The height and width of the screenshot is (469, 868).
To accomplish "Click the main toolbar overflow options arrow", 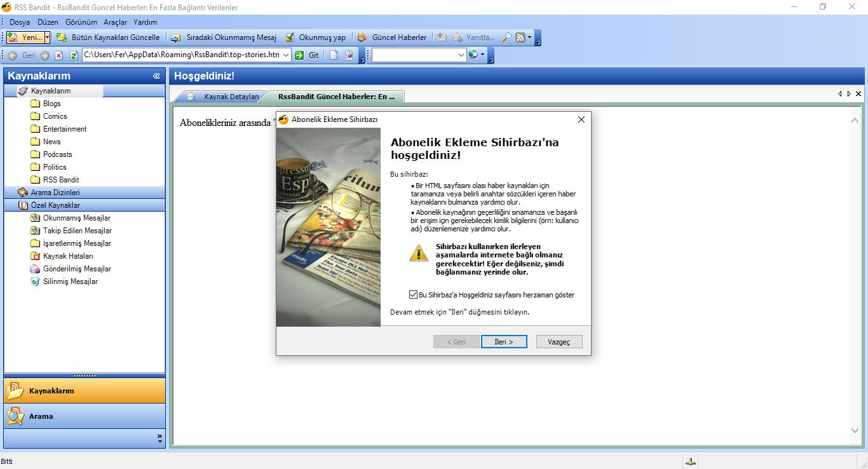I will coord(538,39).
